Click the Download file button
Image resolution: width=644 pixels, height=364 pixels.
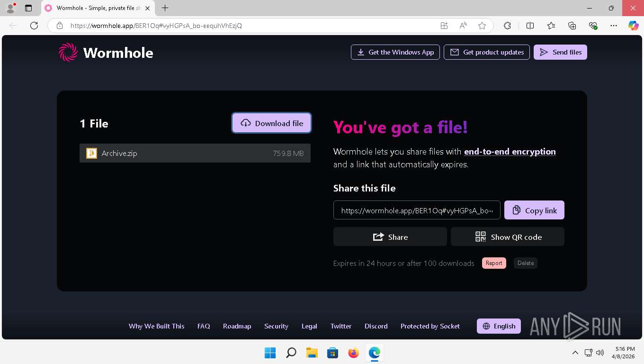click(271, 123)
